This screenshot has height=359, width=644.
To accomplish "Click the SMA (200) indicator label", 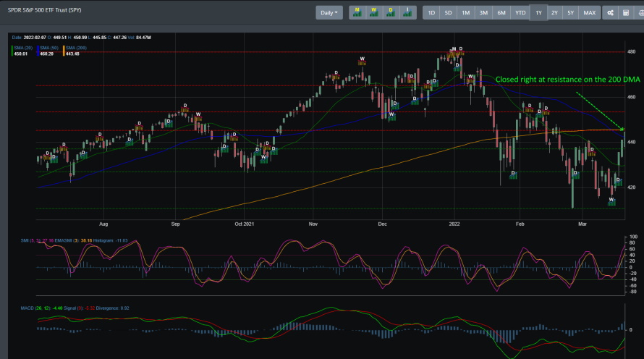I will (x=76, y=48).
